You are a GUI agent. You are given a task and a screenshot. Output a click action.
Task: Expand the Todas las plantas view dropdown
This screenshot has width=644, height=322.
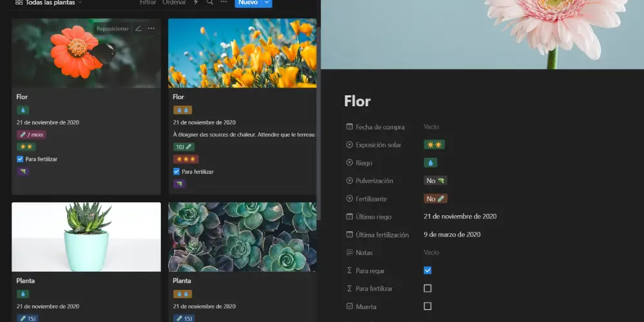coord(79,3)
